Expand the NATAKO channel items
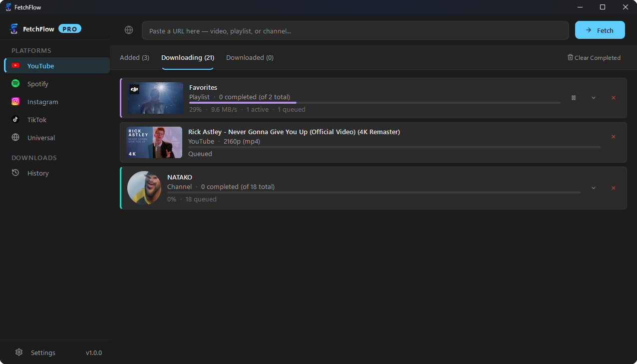 [594, 188]
